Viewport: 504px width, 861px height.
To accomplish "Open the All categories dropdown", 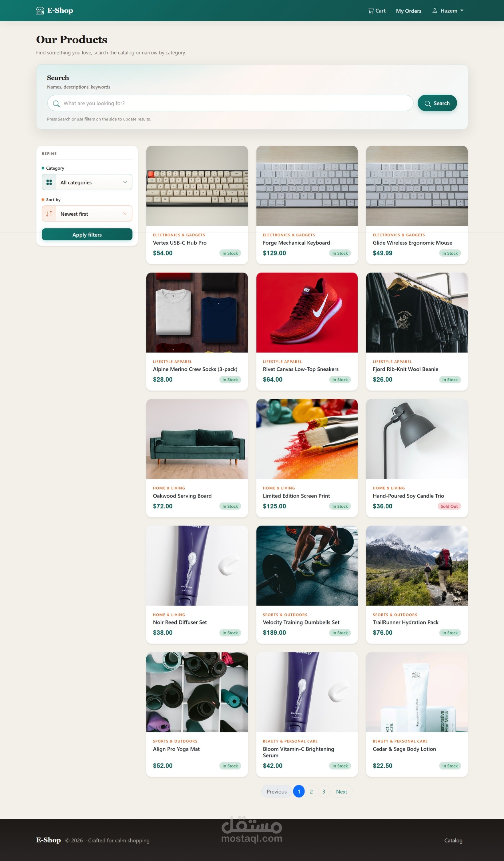I will [87, 182].
